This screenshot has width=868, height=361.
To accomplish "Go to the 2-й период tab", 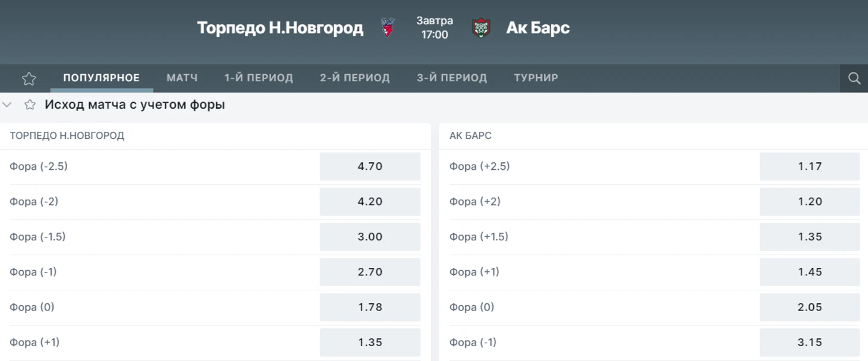I will [x=355, y=78].
